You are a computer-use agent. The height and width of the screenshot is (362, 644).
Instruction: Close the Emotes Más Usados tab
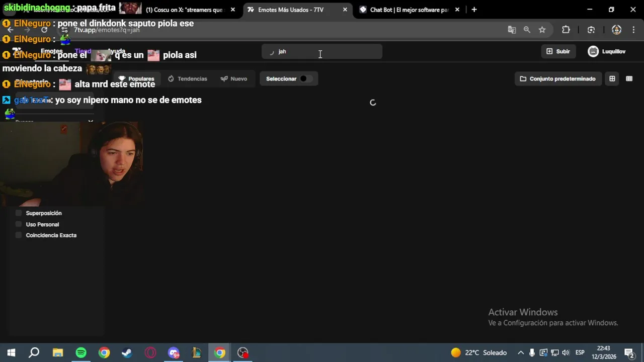345,10
